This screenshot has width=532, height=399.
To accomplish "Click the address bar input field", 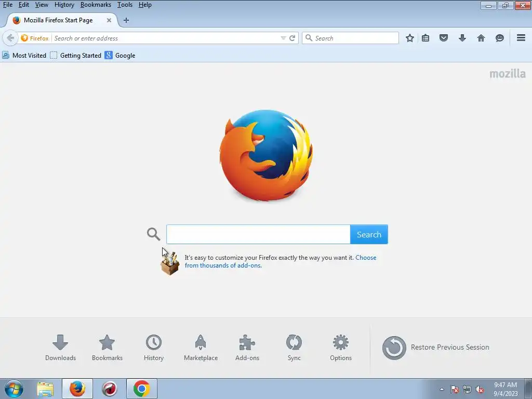I will [x=166, y=38].
